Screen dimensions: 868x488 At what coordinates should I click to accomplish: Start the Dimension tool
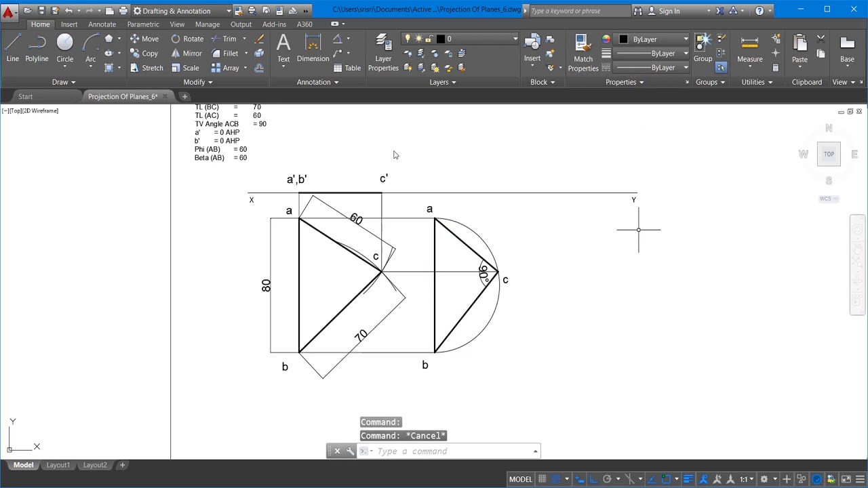pos(313,49)
